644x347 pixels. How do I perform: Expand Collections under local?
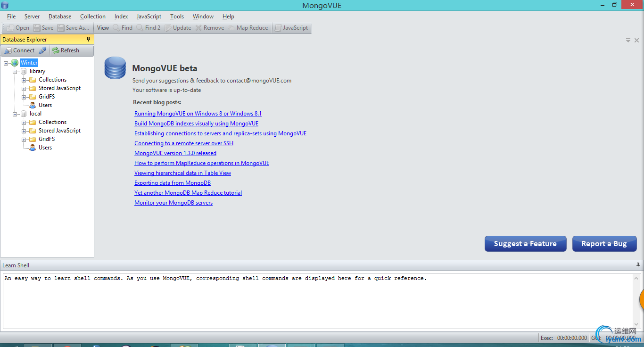24,122
